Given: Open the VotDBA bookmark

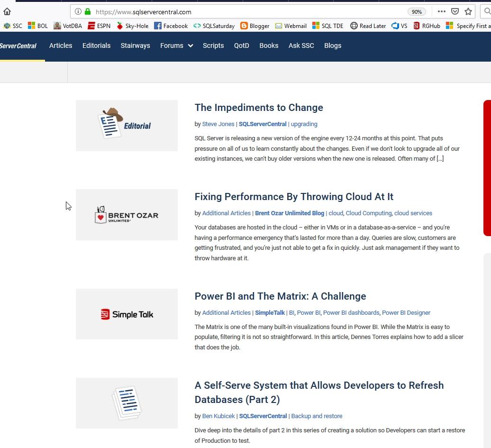Looking at the screenshot, I should click(68, 26).
